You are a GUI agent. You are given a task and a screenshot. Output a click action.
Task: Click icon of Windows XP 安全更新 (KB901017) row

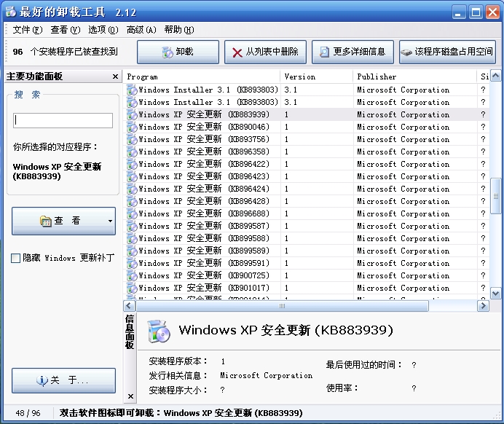pyautogui.click(x=132, y=288)
